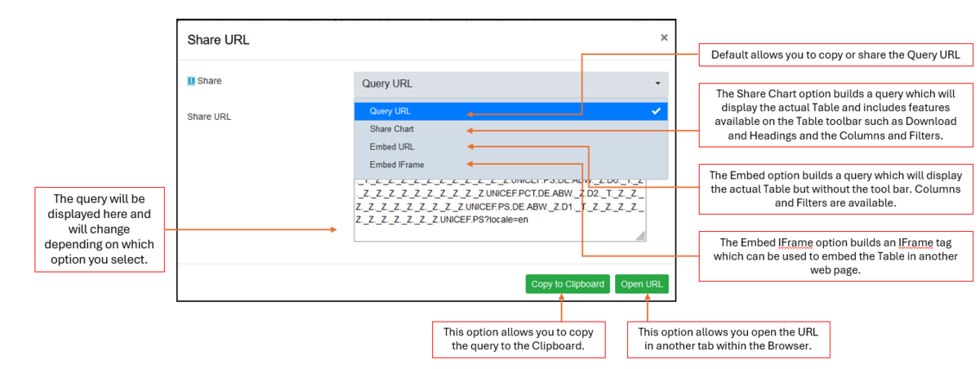Screen dimensions: 980x369
Task: Click the green Open URL button
Action: point(642,284)
